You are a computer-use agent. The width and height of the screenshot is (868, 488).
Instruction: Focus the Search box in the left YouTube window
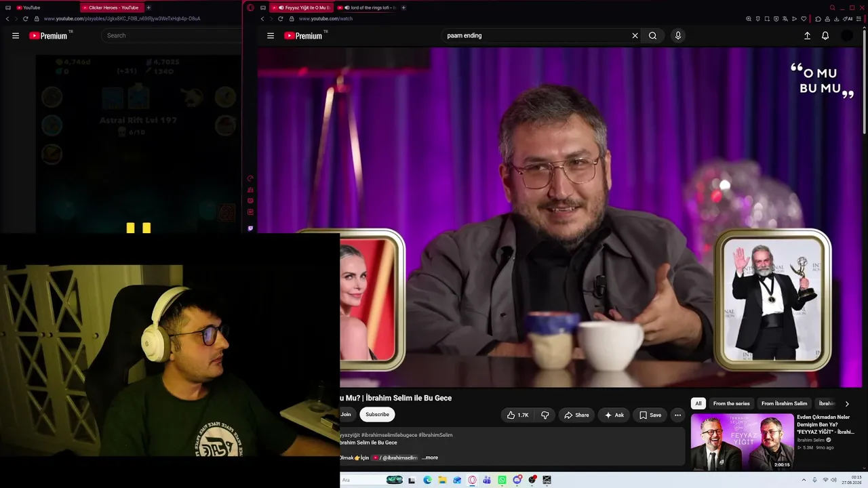[171, 36]
